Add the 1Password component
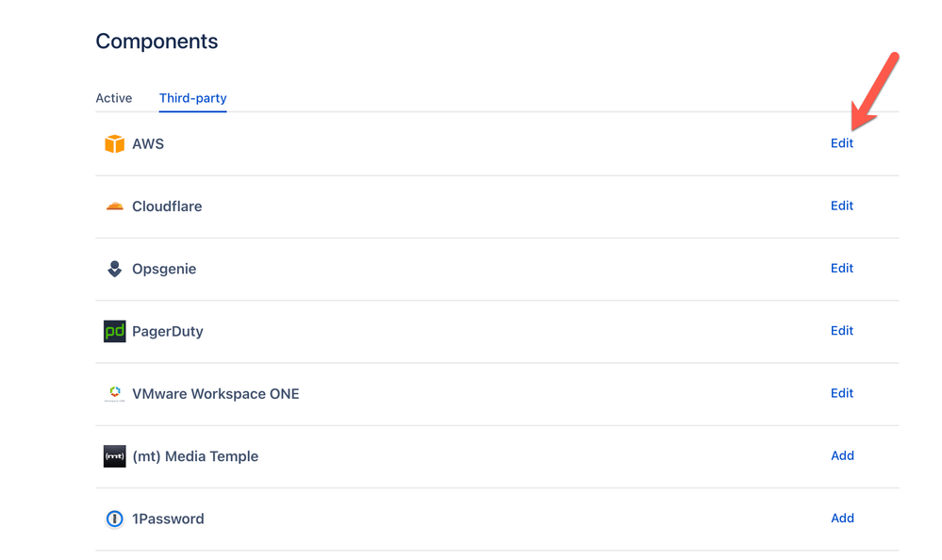Image resolution: width=942 pixels, height=560 pixels. point(842,518)
